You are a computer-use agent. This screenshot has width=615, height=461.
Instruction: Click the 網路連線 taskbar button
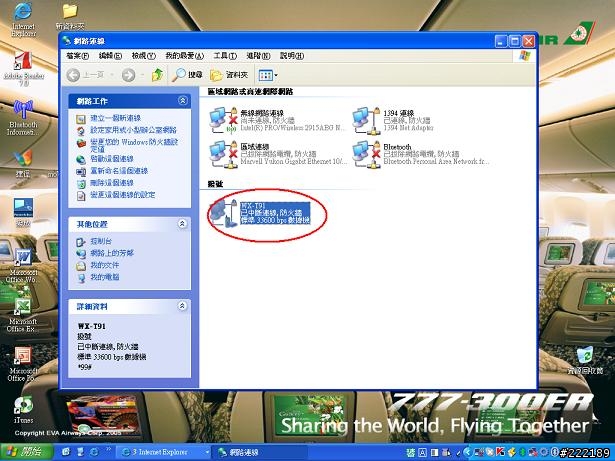[x=259, y=452]
